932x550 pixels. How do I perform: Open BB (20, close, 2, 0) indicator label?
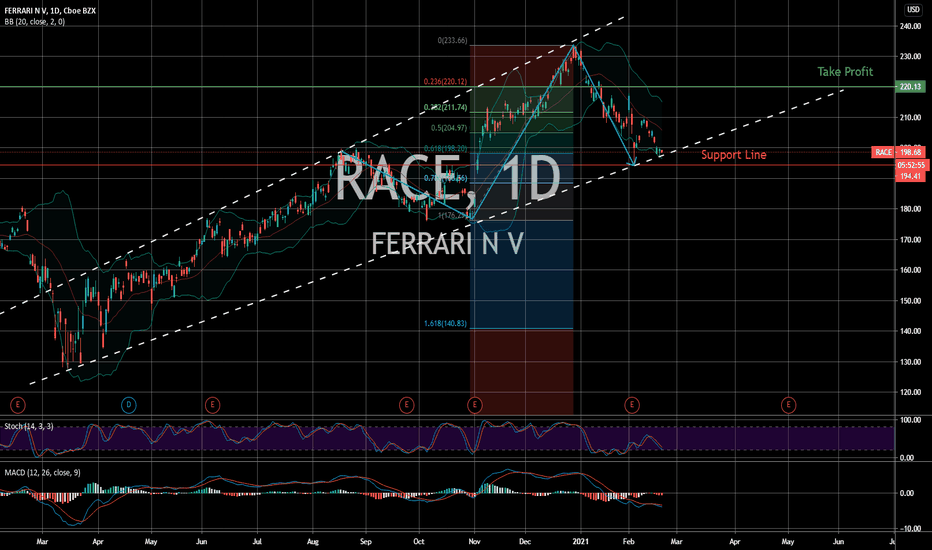(34, 21)
